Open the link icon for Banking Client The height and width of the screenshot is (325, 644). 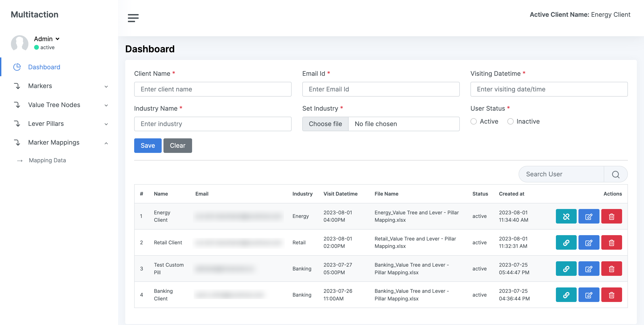point(566,295)
